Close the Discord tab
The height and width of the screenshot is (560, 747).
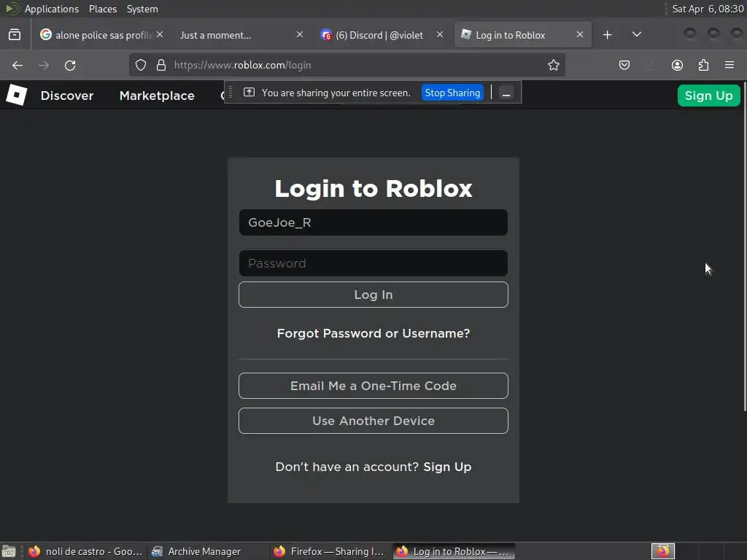(440, 35)
